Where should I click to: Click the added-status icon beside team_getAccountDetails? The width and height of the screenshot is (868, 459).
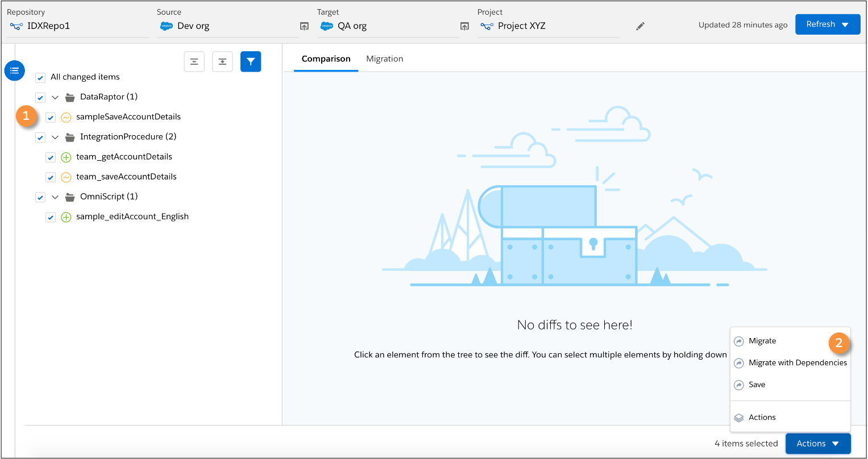[x=65, y=157]
